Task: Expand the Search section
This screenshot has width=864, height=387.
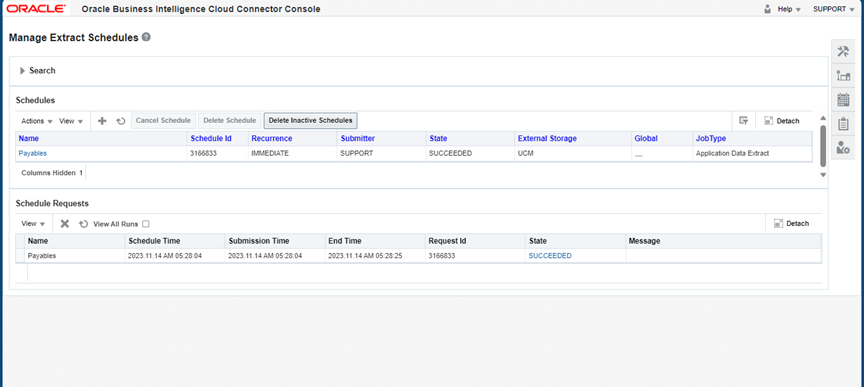Action: coord(23,71)
